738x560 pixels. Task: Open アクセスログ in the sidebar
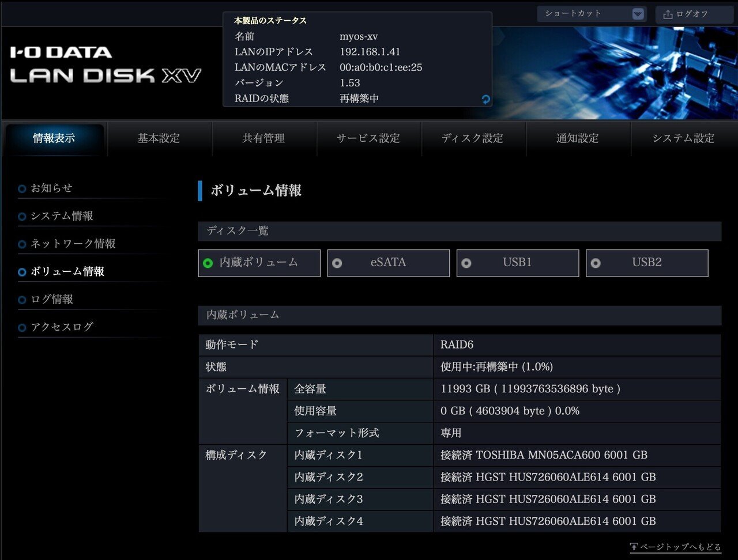(x=62, y=327)
